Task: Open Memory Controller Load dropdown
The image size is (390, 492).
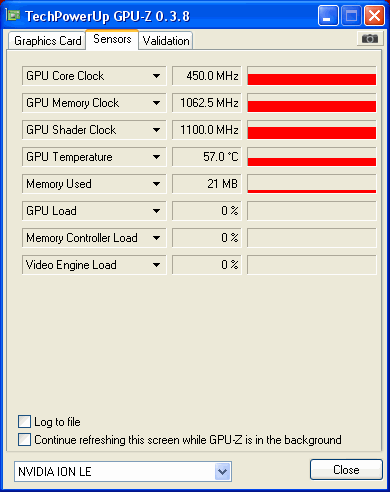Action: pyautogui.click(x=156, y=238)
